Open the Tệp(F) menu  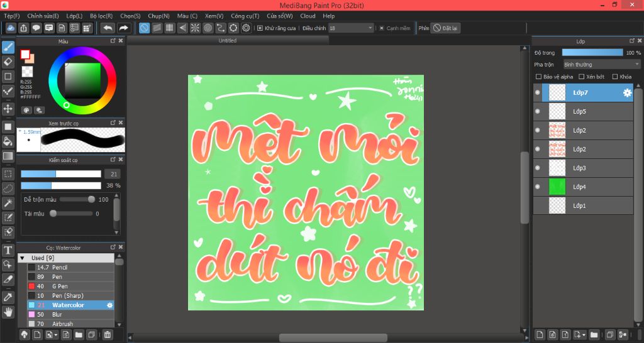point(11,16)
